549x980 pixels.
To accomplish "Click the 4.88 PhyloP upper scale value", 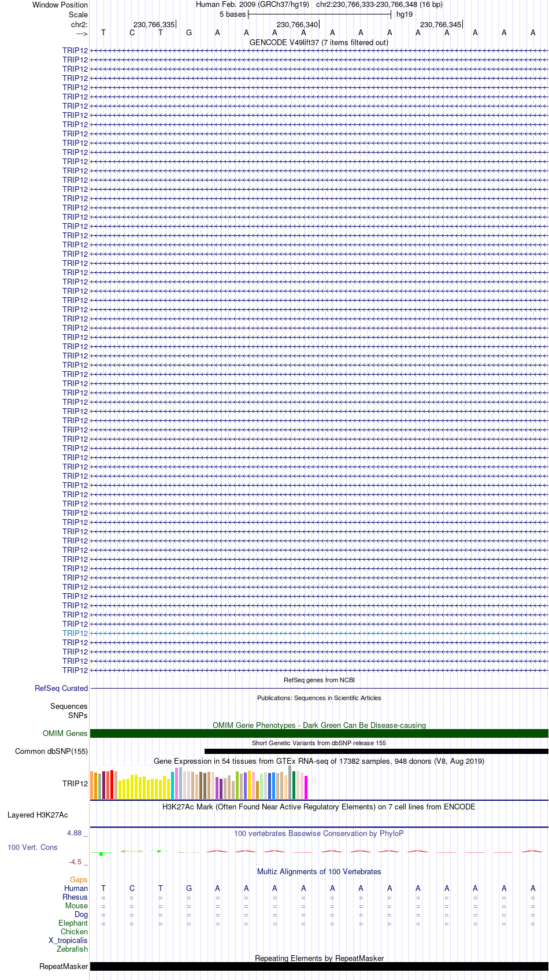I will tap(77, 833).
